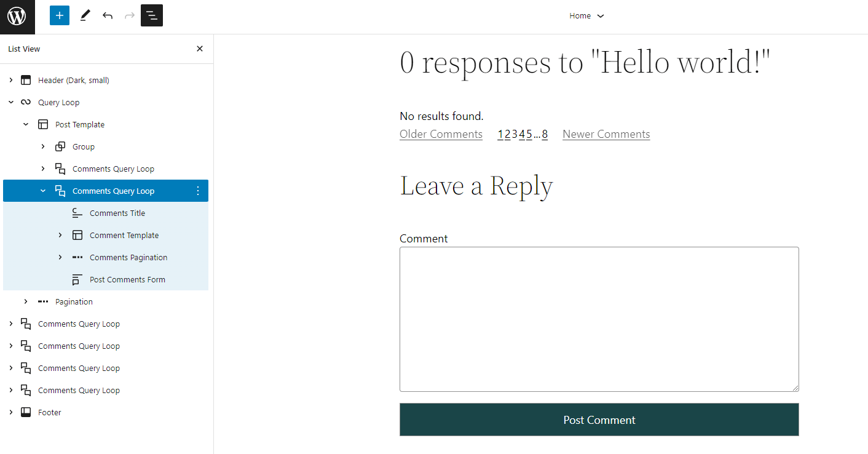Toggle the List View toolbar button
The width and height of the screenshot is (868, 454).
[152, 15]
